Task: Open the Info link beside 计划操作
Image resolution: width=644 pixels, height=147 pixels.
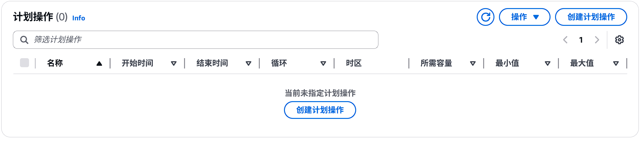Action: click(x=79, y=18)
